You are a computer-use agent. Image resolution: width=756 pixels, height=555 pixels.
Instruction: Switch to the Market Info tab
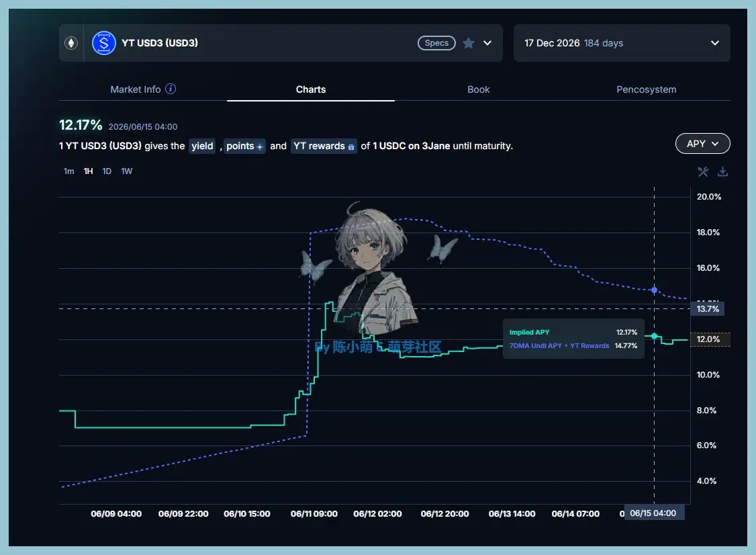coord(143,89)
